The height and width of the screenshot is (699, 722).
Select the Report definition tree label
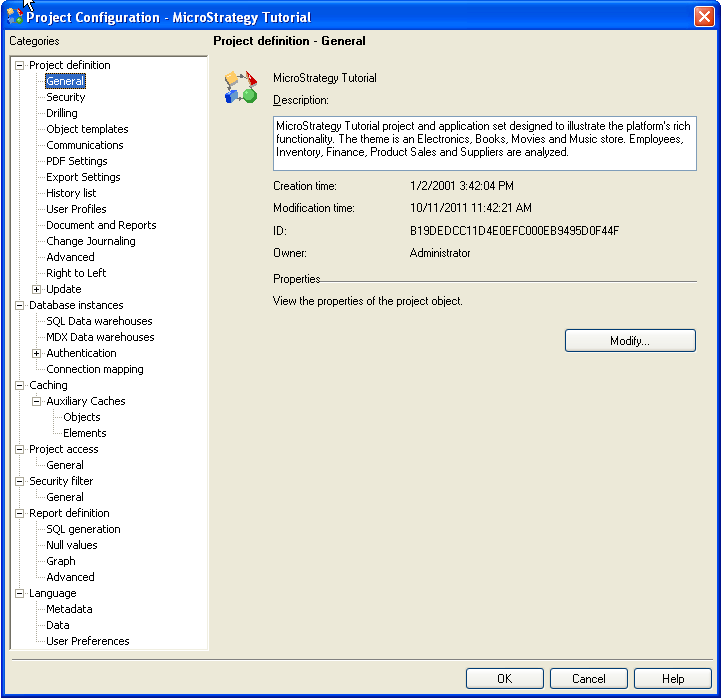pyautogui.click(x=69, y=513)
